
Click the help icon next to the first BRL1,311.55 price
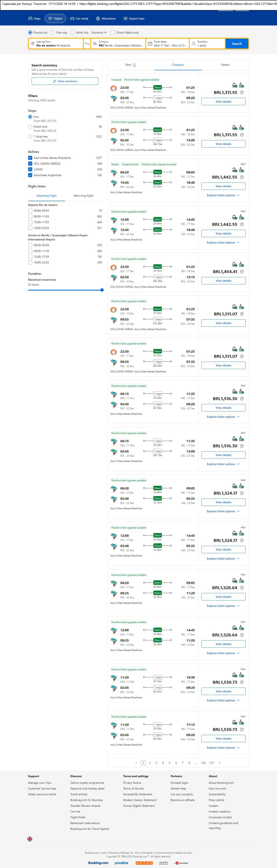pyautogui.click(x=242, y=93)
